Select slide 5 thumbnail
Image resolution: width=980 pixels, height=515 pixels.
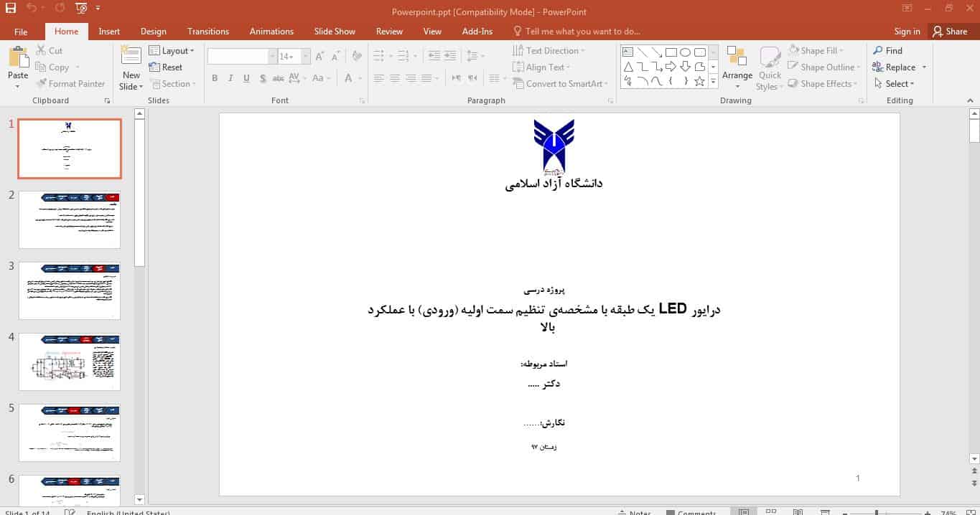(69, 433)
